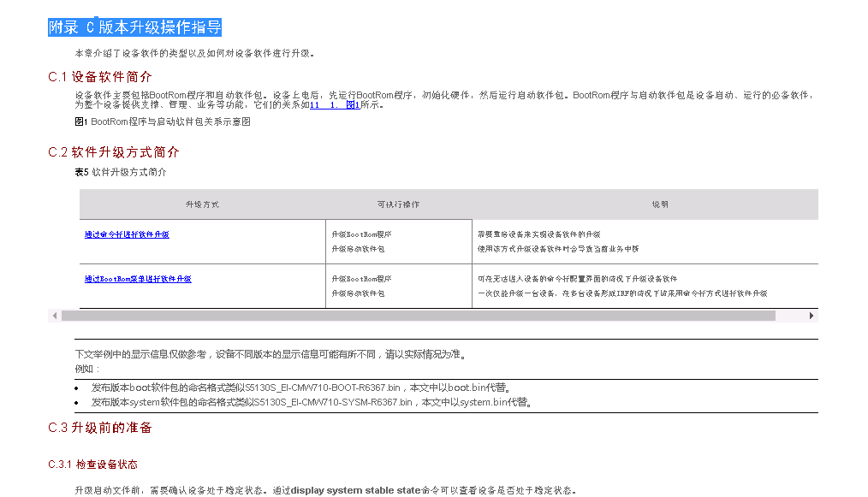The height and width of the screenshot is (497, 868).
Task: Click the subheading C.3.1 检查设备状态
Action: [92, 464]
